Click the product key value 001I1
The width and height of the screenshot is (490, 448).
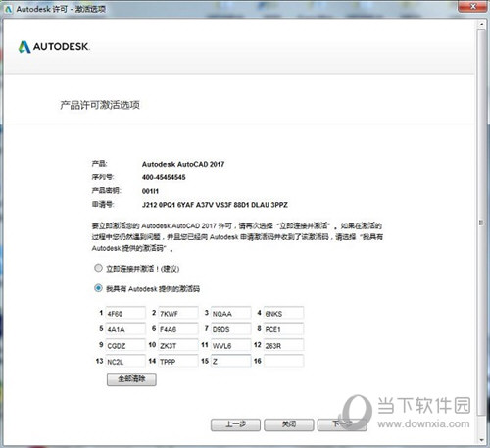pyautogui.click(x=150, y=191)
